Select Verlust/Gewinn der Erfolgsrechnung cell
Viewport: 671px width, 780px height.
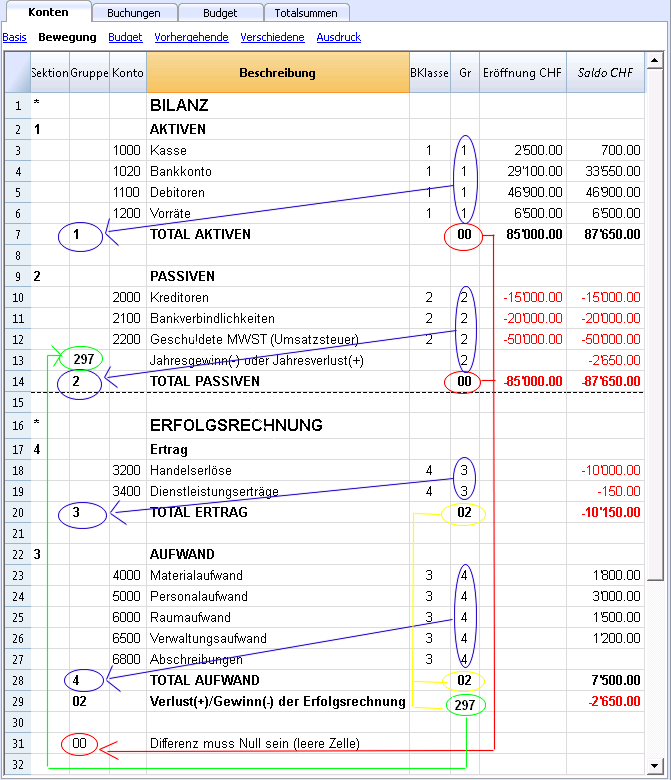tap(278, 701)
